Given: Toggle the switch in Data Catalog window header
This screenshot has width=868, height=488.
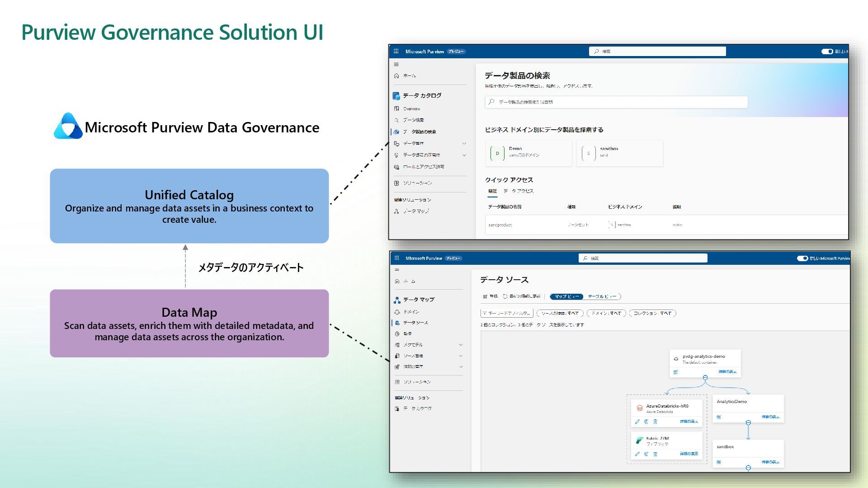Looking at the screenshot, I should click(826, 52).
